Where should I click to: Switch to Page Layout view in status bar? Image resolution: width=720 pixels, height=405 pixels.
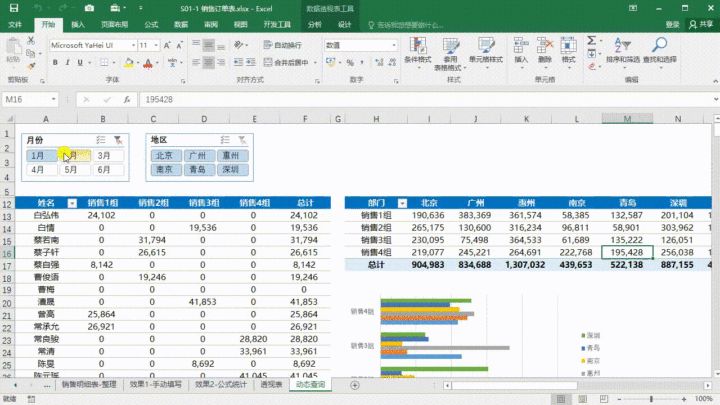click(x=582, y=399)
